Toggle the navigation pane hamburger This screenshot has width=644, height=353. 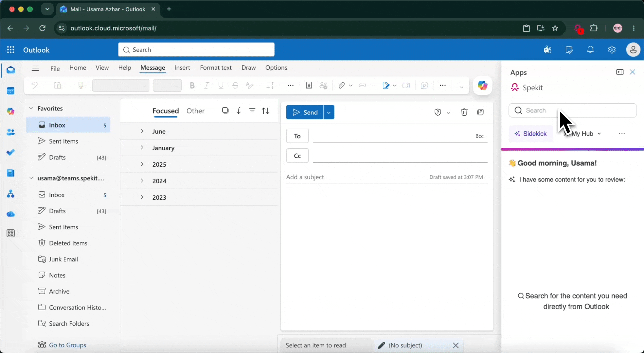[35, 68]
